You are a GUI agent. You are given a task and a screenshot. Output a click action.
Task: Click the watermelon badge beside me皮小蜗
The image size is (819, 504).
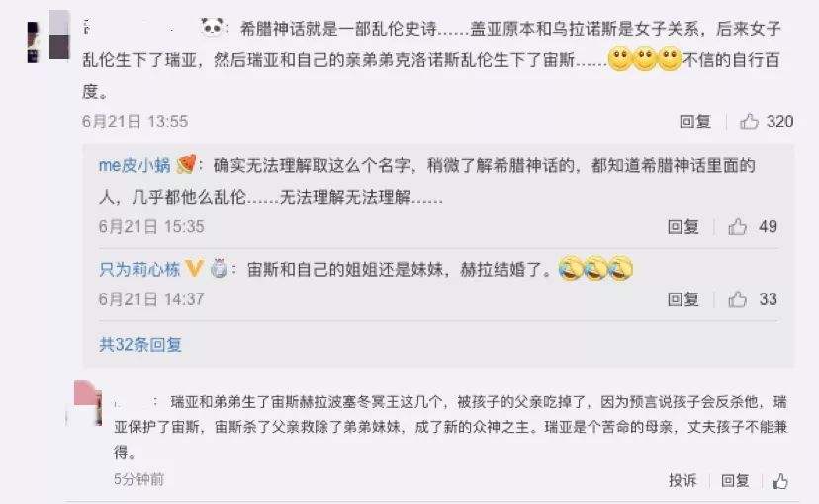pos(187,164)
